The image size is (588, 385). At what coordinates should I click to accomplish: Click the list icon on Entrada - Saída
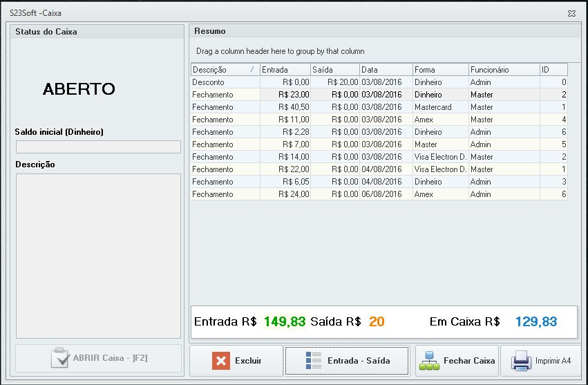314,361
